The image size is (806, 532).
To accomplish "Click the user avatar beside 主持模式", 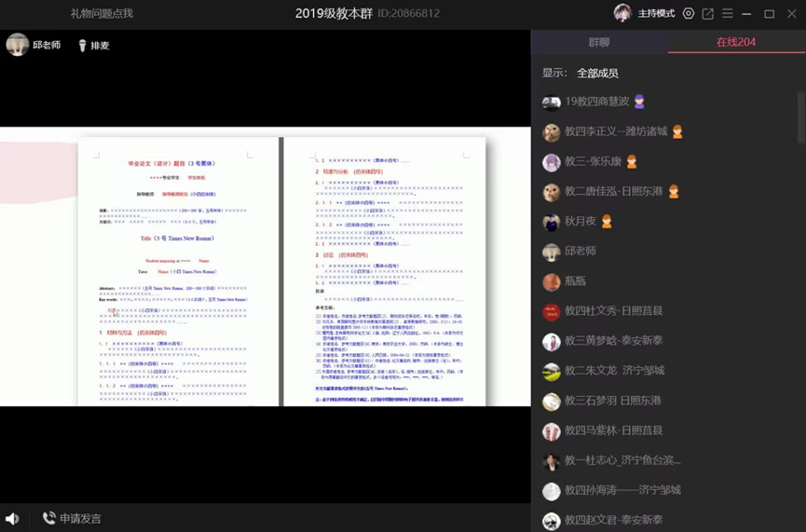I will [622, 13].
